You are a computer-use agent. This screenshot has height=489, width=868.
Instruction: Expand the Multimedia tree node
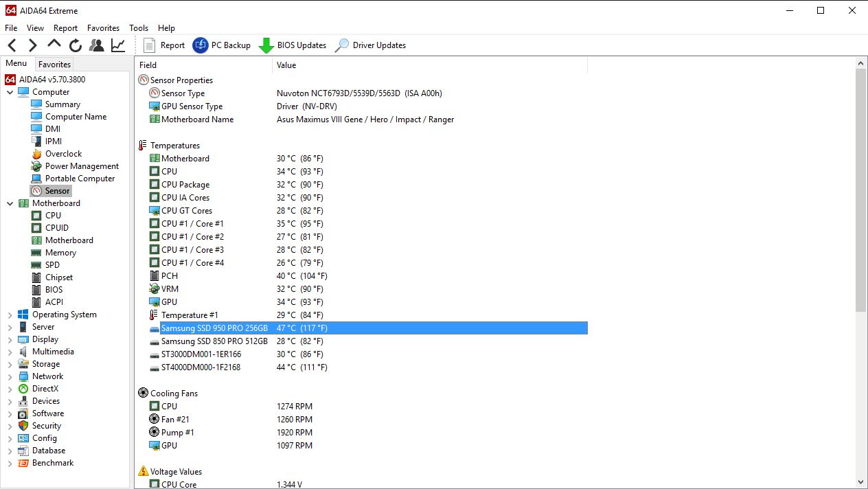tap(10, 352)
